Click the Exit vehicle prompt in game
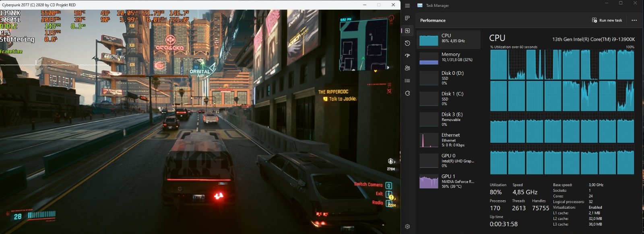The width and height of the screenshot is (644, 234). 379,194
